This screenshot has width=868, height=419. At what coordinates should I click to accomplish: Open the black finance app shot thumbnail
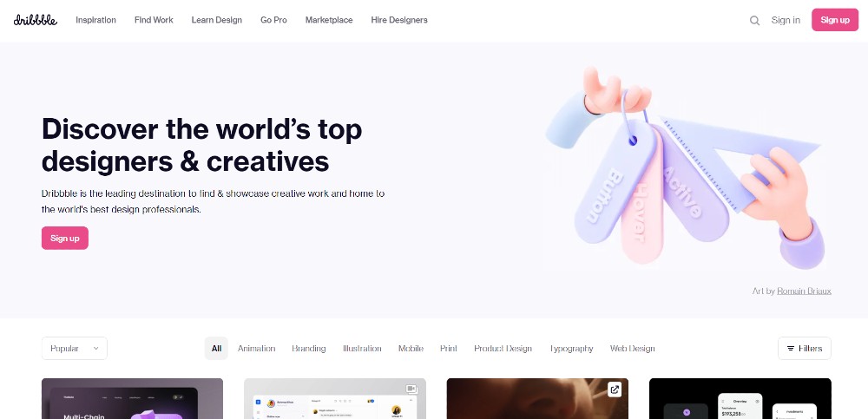pos(740,398)
